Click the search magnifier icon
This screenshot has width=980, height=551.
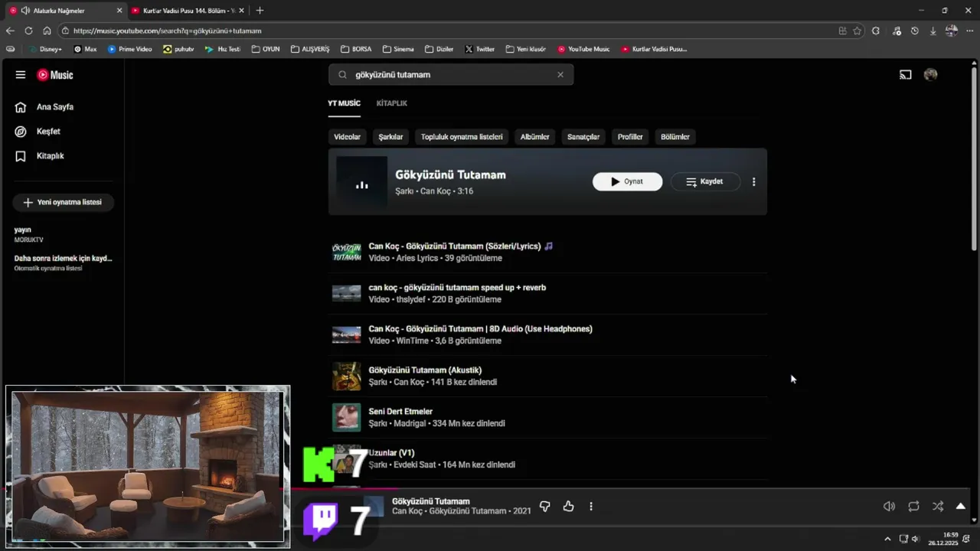tap(342, 75)
